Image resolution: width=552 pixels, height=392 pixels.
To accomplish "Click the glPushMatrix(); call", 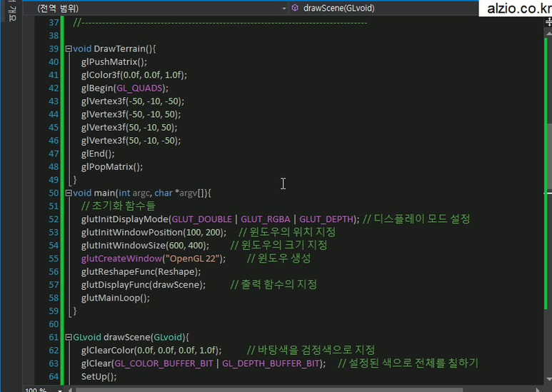I will (x=114, y=62).
